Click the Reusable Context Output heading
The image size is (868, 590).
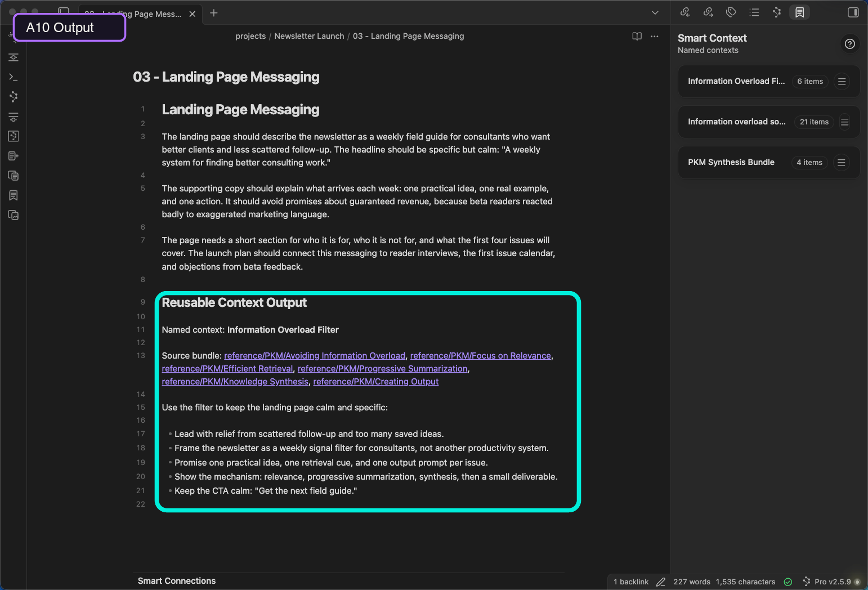pyautogui.click(x=234, y=303)
